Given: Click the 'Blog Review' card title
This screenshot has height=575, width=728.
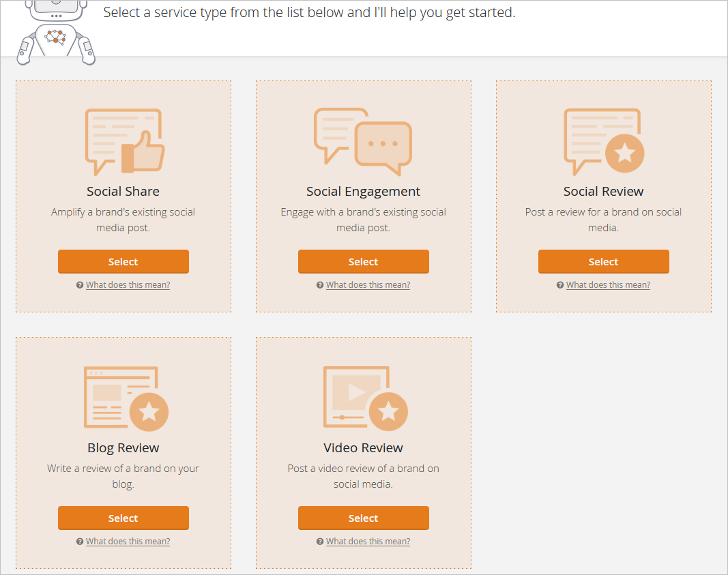Looking at the screenshot, I should (123, 448).
